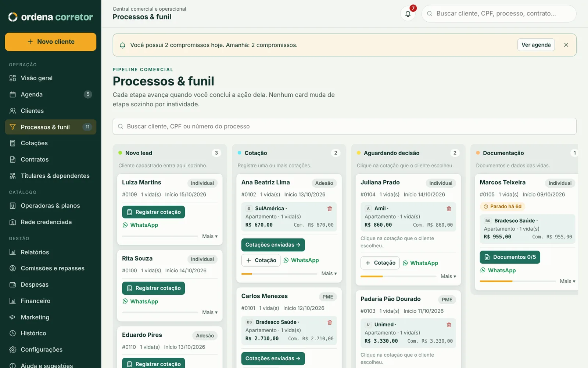588x368 pixels.
Task: Open Rede credenciada
Action: (x=51, y=222)
